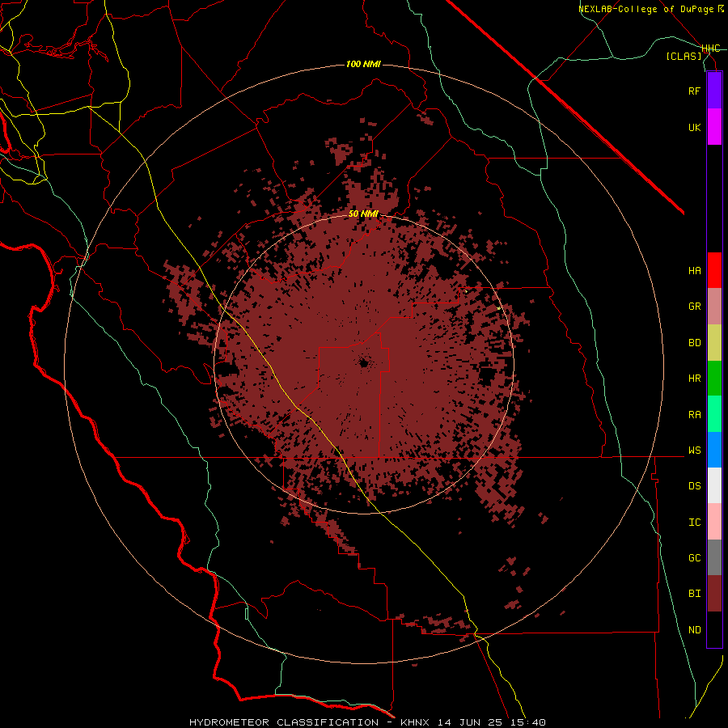Screen dimensions: 728x728
Task: Click the RF purple legend swatch
Action: [x=714, y=91]
